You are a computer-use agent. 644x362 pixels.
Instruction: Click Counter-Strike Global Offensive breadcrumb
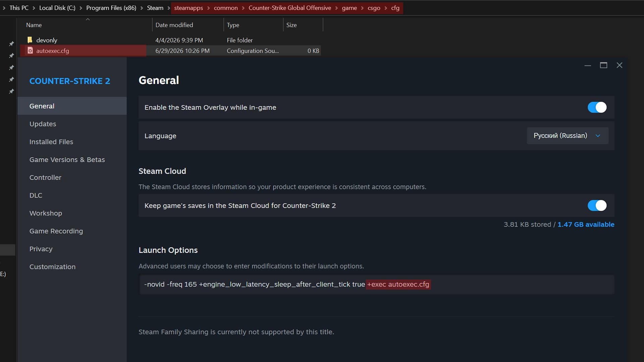click(290, 8)
